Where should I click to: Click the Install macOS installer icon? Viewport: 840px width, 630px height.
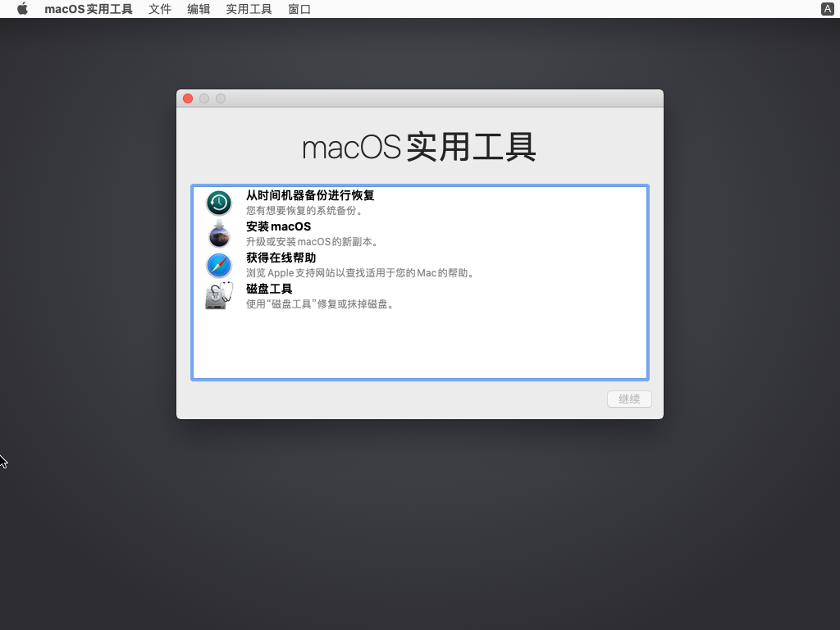point(219,234)
